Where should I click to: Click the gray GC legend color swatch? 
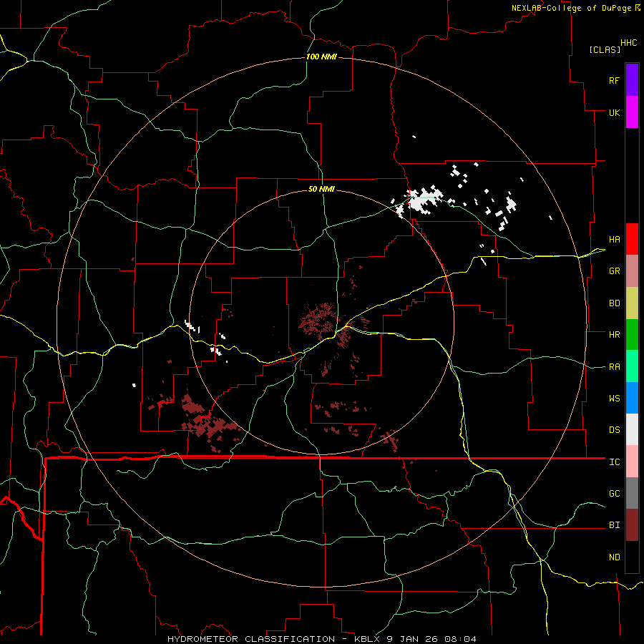(632, 493)
